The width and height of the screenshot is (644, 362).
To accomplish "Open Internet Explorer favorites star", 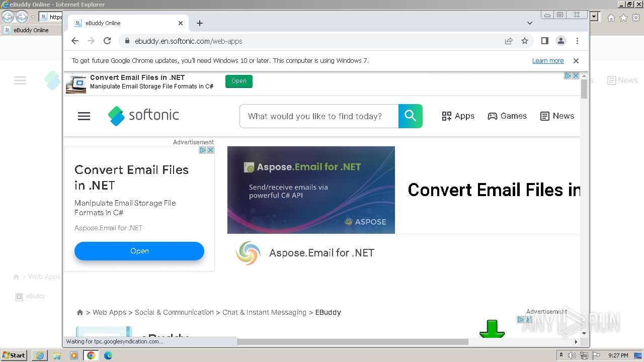I will coord(623,18).
